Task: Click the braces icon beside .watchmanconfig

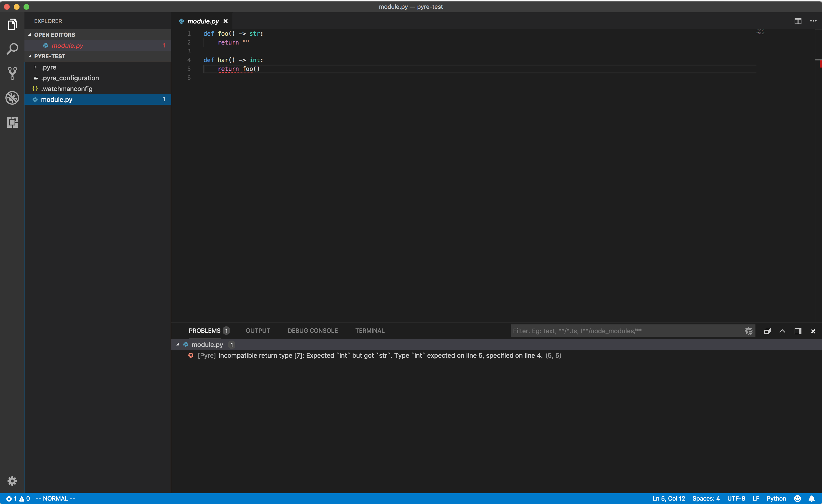Action: click(x=35, y=89)
